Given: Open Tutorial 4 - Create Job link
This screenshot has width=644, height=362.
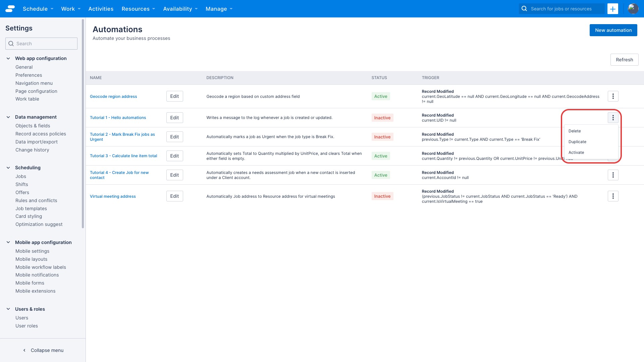Looking at the screenshot, I should pos(119,175).
